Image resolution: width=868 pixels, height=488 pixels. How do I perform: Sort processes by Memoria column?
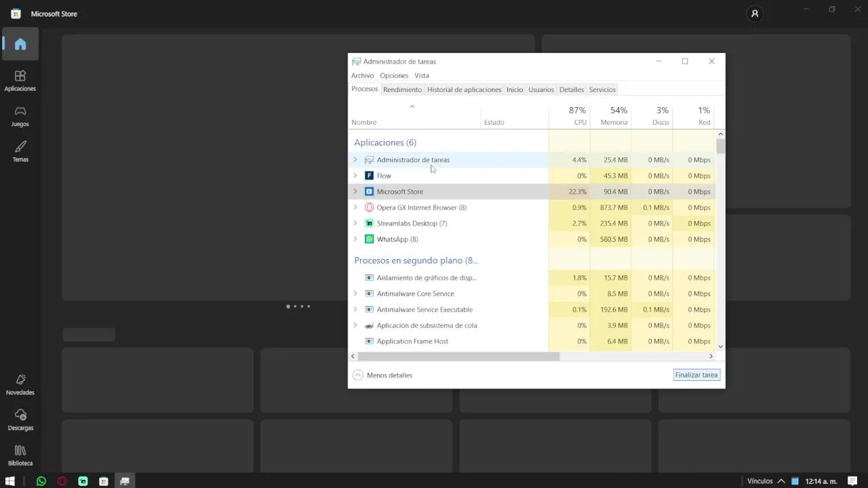(x=611, y=116)
